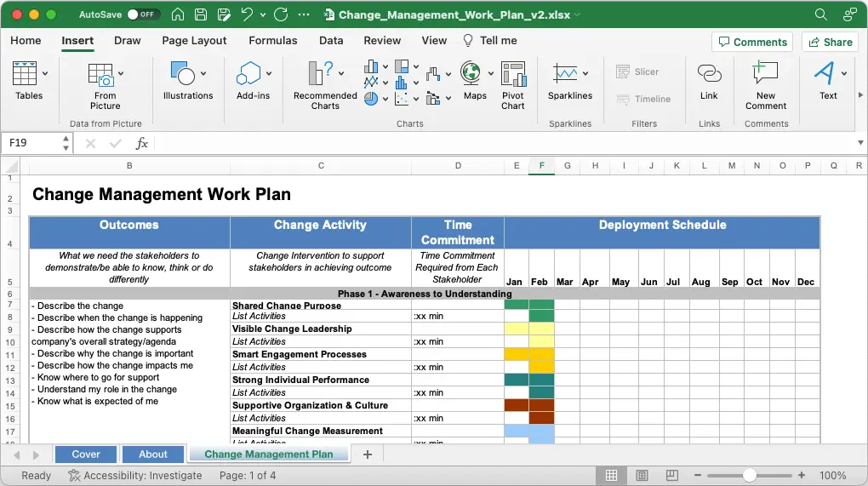Viewport: 868px width, 486px height.
Task: Click the zoom out minus button
Action: [x=698, y=476]
